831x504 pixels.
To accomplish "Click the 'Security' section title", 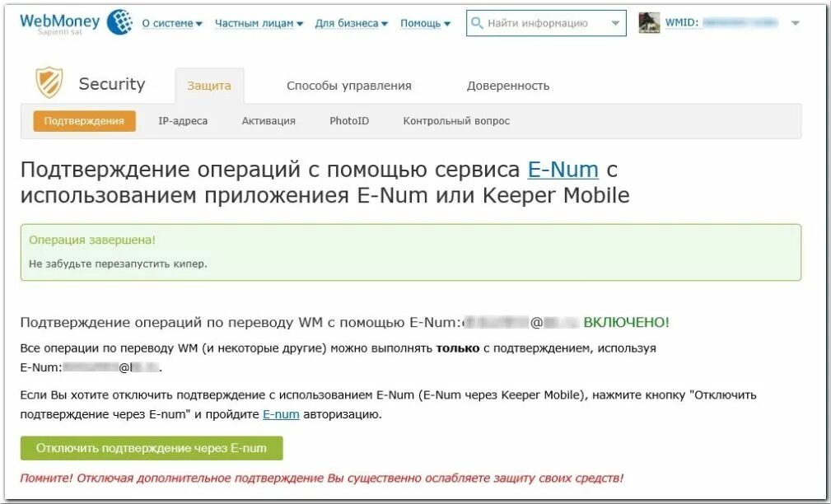I will click(x=112, y=84).
